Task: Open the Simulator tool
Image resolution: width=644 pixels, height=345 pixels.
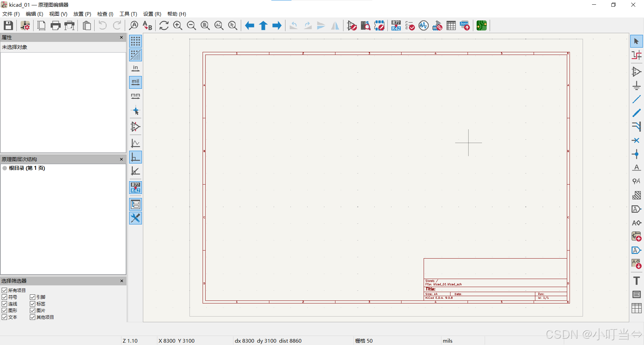Action: click(x=424, y=25)
